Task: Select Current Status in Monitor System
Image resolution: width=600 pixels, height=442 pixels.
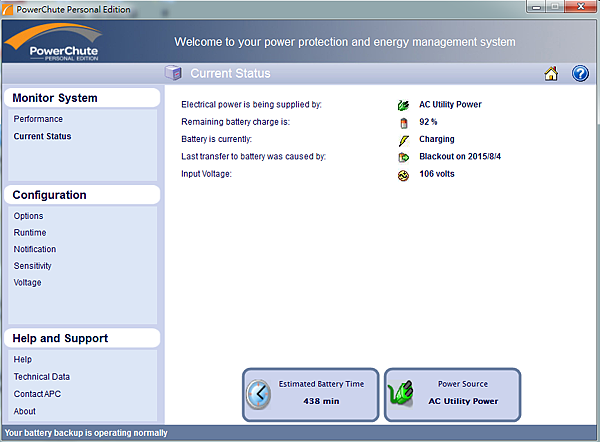Action: coord(42,136)
